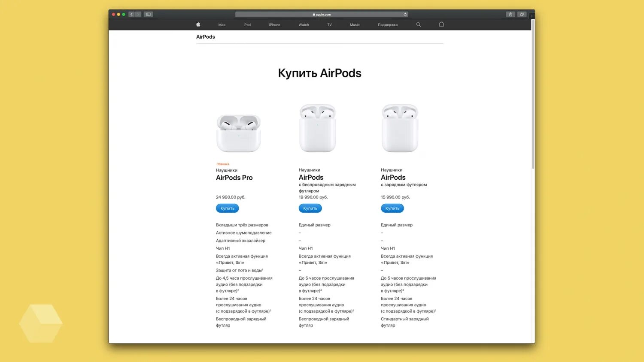Screen dimensions: 644x362
Task: Close the Safari window with red button
Action: tap(113, 14)
